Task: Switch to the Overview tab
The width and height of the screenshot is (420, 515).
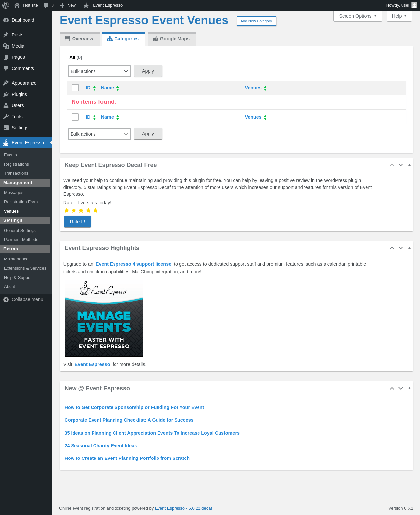Action: click(x=80, y=39)
